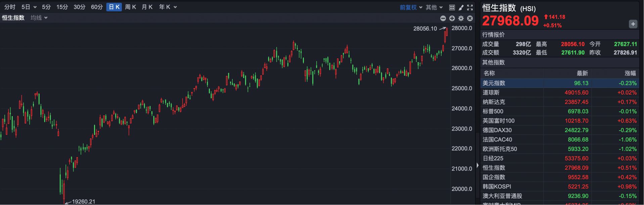
Task: Open the 其他 dropdown menu
Action: tap(434, 7)
